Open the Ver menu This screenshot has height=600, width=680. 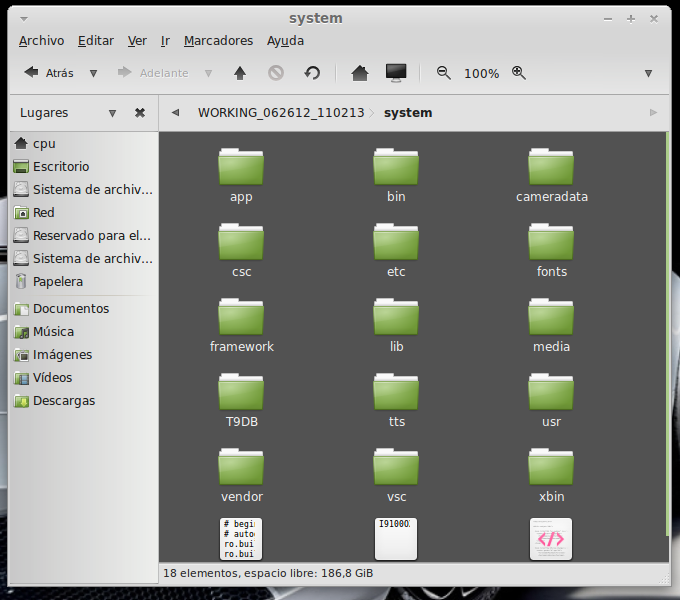pos(137,41)
